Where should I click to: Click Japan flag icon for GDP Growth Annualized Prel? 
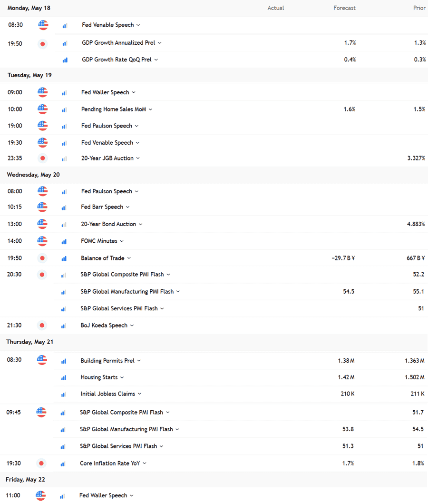[x=43, y=44]
